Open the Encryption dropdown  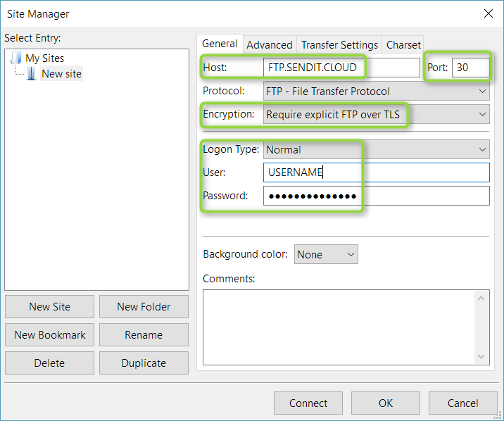pos(377,115)
